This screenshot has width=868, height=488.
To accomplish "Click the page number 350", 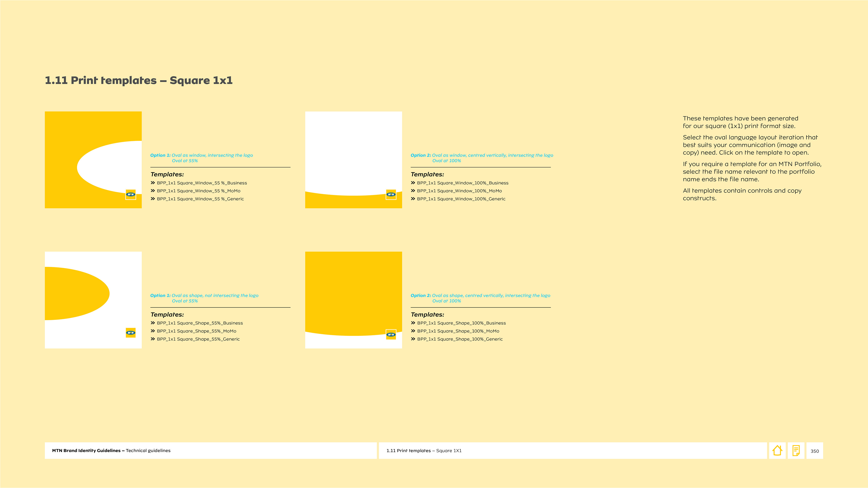I will click(814, 451).
